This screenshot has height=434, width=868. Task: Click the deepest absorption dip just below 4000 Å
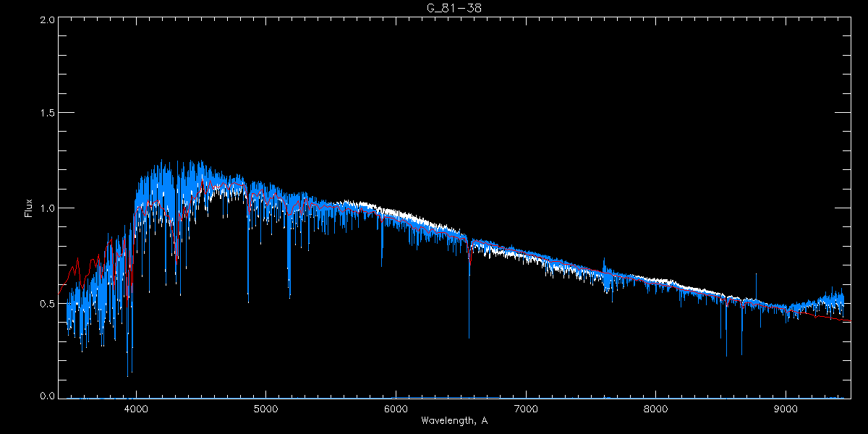(x=128, y=375)
